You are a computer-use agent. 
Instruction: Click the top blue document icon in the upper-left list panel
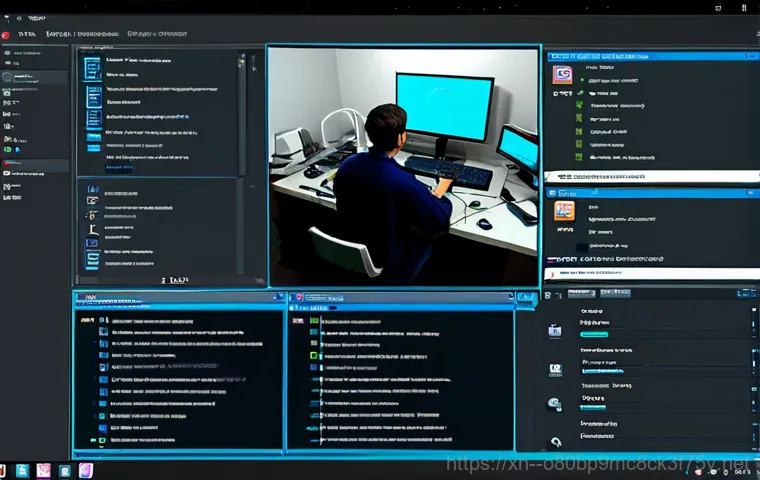92,69
